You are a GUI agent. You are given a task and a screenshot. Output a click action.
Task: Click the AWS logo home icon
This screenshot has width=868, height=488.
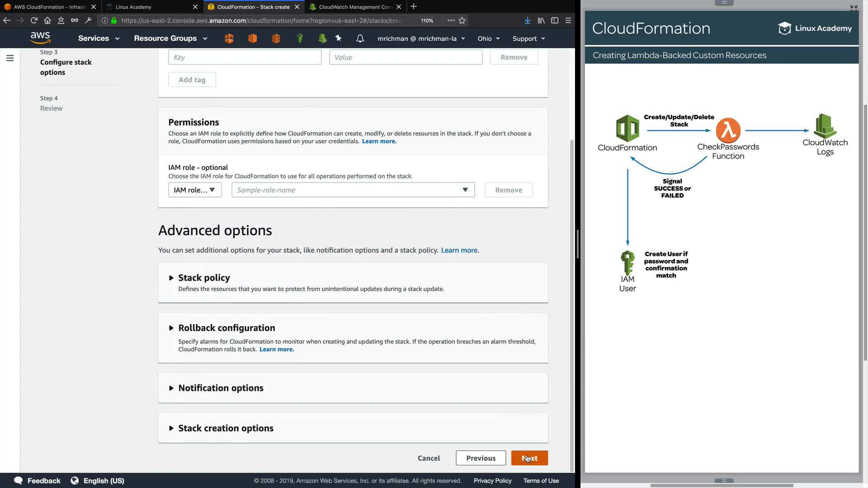click(x=40, y=38)
